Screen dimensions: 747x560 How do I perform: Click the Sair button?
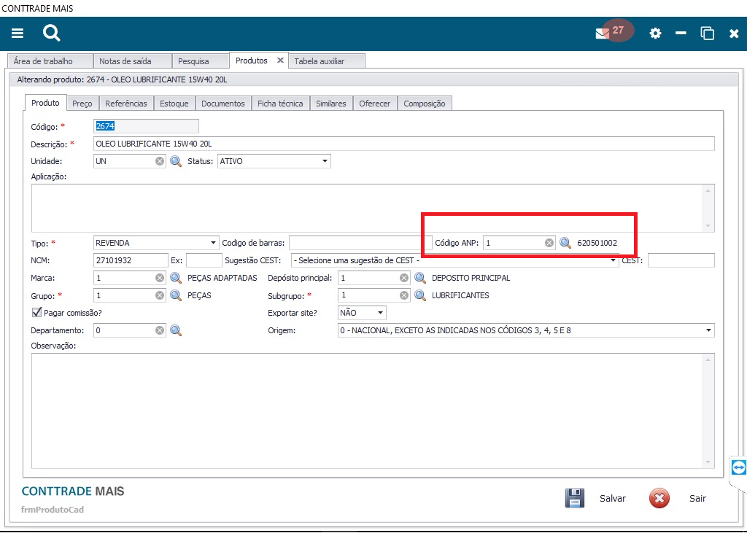tap(678, 498)
